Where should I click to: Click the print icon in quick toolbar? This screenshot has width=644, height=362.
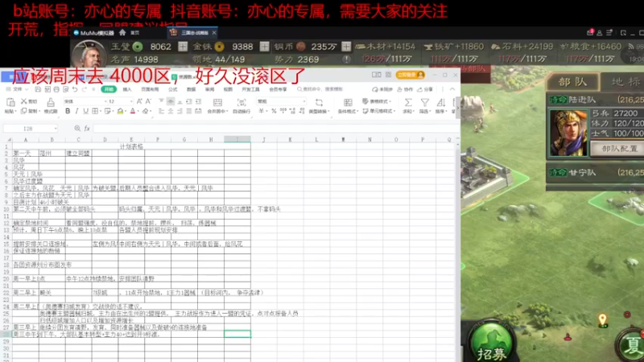click(x=56, y=89)
